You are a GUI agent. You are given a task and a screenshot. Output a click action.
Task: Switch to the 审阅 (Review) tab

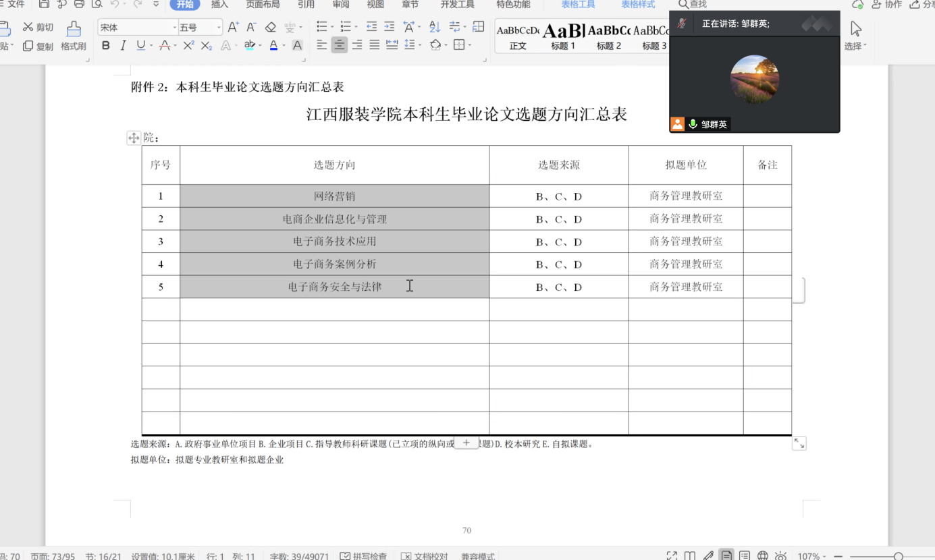[x=341, y=4]
